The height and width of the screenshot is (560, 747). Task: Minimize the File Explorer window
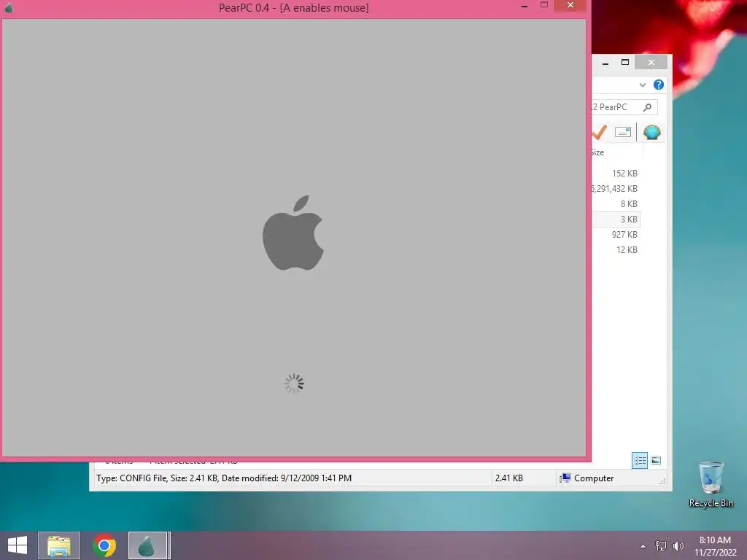click(605, 63)
